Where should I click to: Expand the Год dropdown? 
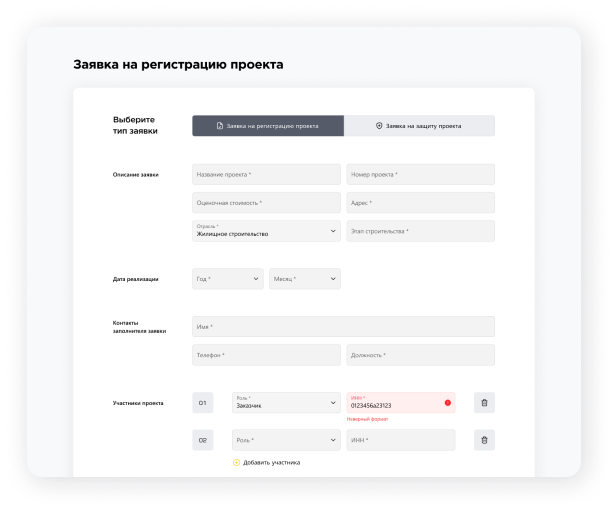(x=228, y=279)
